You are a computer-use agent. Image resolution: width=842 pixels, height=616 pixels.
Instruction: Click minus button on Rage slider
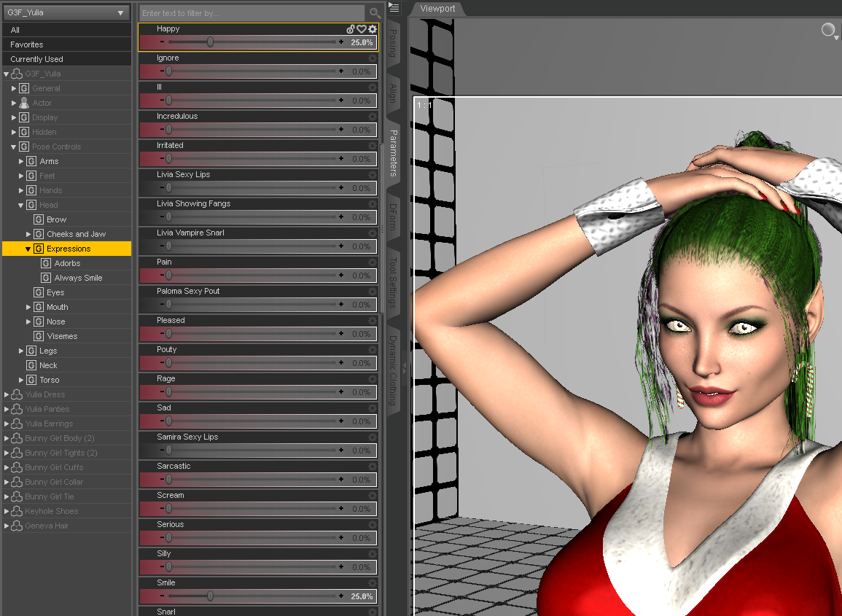[162, 391]
